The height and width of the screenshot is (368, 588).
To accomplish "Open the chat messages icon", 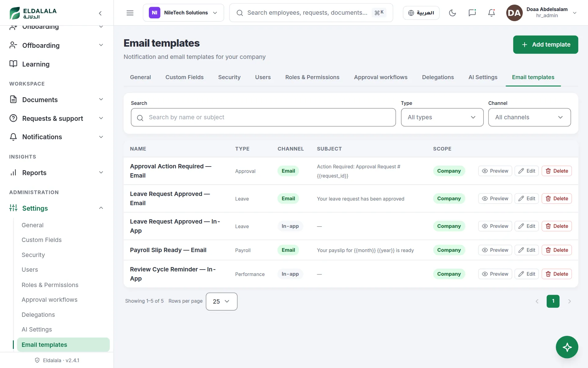I will (472, 13).
